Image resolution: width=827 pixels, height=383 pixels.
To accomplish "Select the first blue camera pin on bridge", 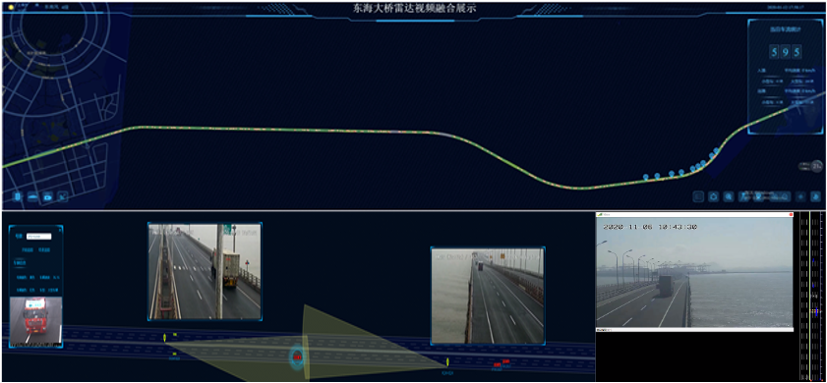I will [x=646, y=177].
